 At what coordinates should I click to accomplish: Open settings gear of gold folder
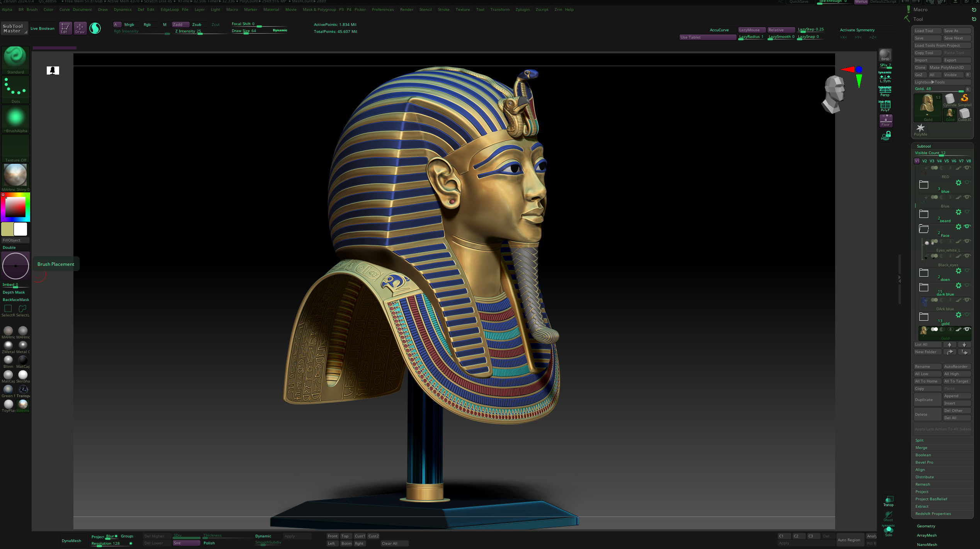pyautogui.click(x=958, y=315)
